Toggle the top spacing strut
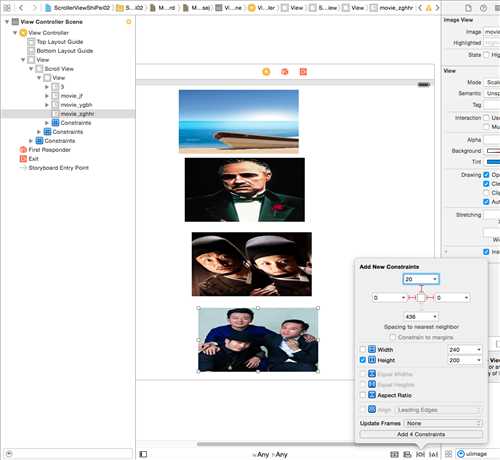 421,289
